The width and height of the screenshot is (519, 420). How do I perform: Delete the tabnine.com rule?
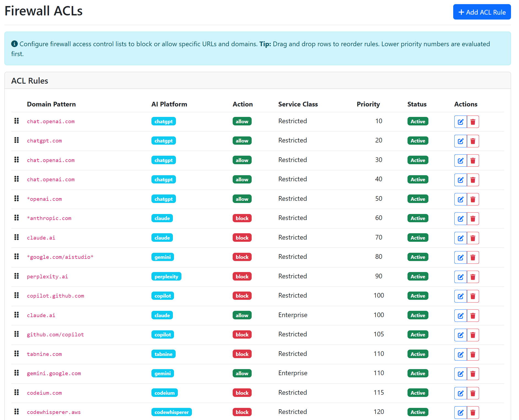[473, 354]
